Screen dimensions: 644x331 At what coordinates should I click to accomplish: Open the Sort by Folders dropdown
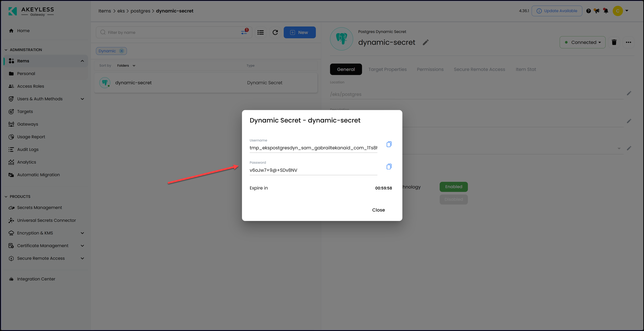(126, 65)
